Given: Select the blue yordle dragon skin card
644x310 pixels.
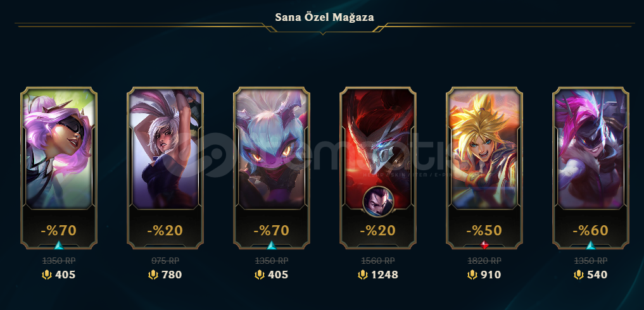Looking at the screenshot, I should point(272,168).
